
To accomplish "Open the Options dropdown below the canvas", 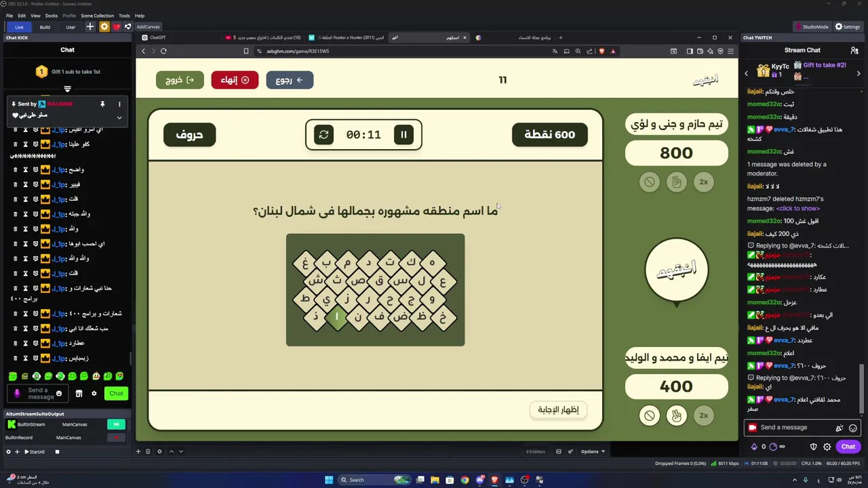I will pyautogui.click(x=592, y=451).
